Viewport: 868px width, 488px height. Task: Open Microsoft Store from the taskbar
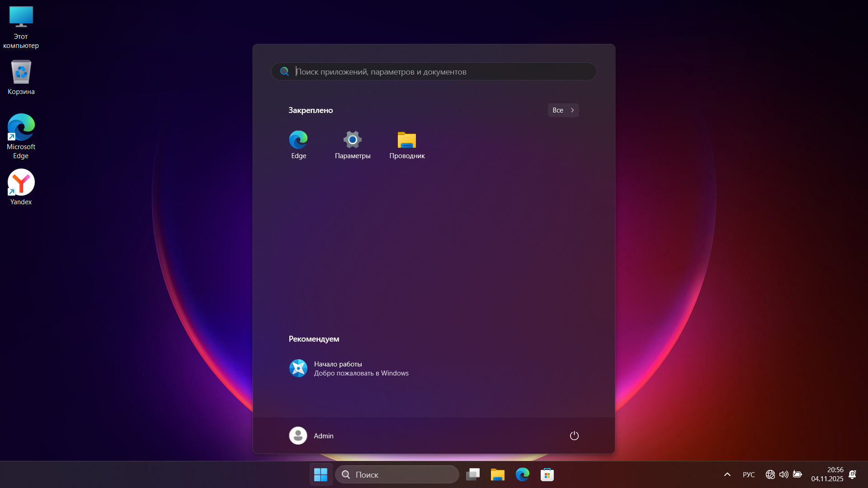(547, 474)
